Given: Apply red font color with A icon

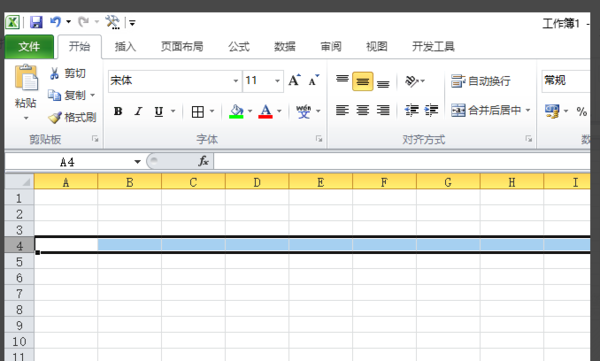Looking at the screenshot, I should (266, 112).
